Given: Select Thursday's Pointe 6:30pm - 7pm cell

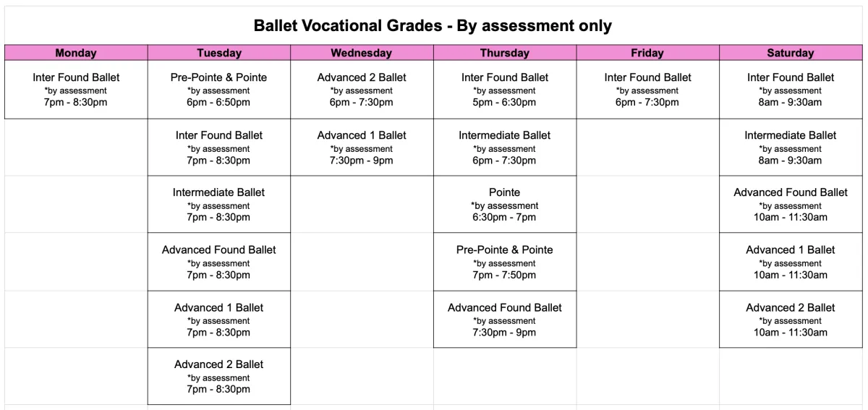Looking at the screenshot, I should (505, 205).
